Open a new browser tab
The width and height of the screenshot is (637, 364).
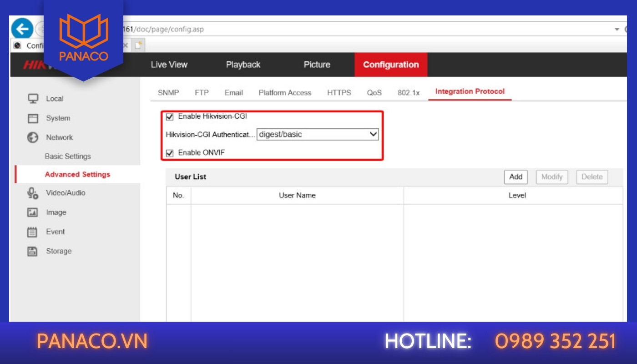point(139,45)
